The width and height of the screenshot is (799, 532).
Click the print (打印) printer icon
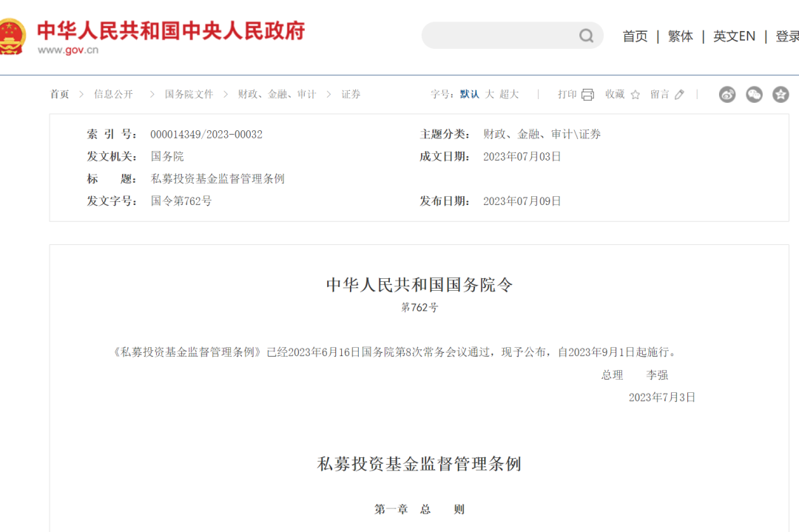pos(587,95)
